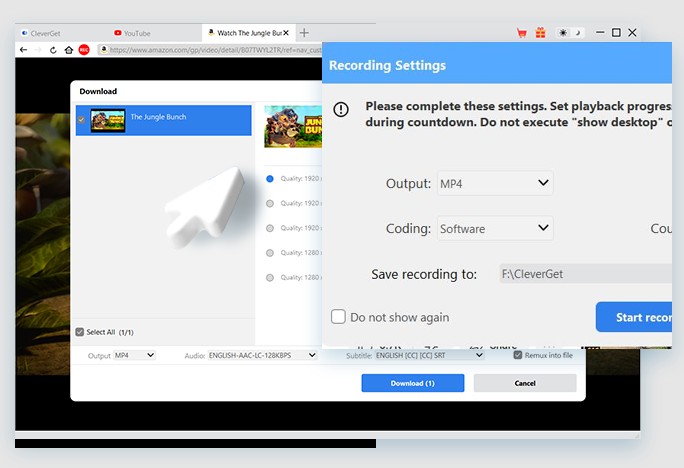This screenshot has width=684, height=468.
Task: Click the exclamation info icon
Action: point(341,109)
